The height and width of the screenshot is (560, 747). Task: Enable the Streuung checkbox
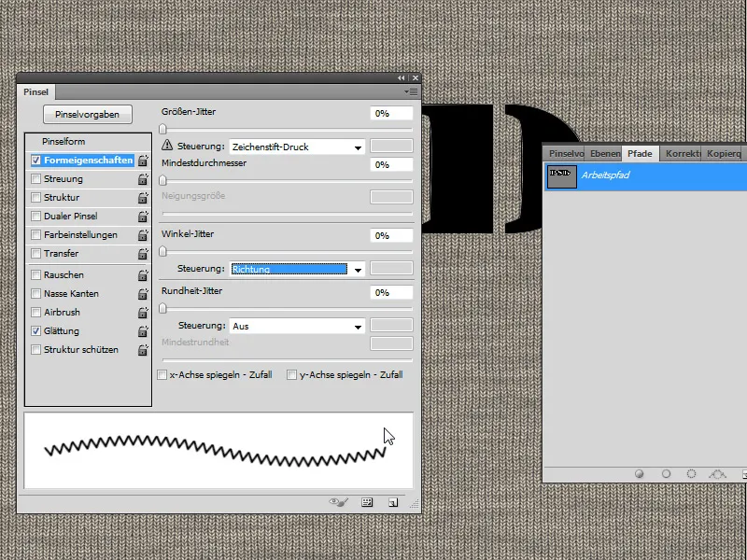35,178
